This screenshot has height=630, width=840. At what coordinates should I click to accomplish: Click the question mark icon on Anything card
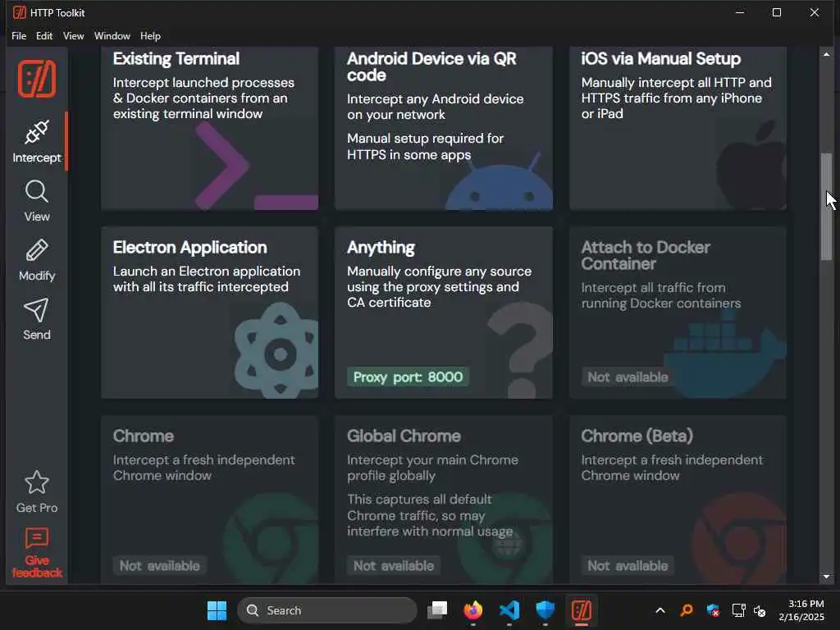(x=519, y=350)
